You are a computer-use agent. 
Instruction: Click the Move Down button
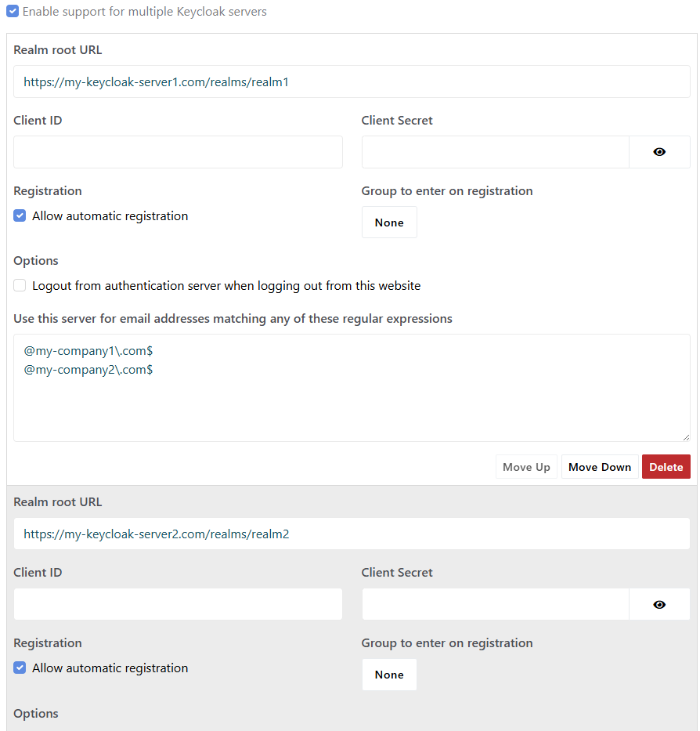[600, 467]
